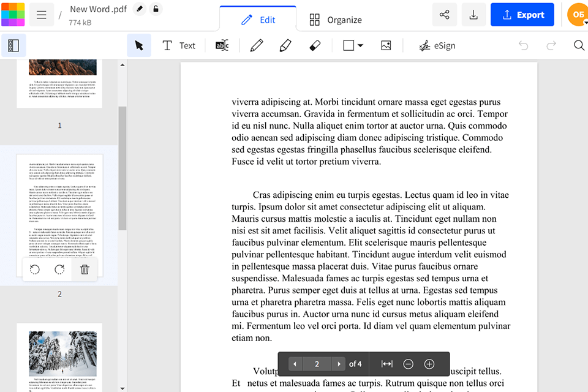Click the share icon
The image size is (588, 392).
pos(445,15)
